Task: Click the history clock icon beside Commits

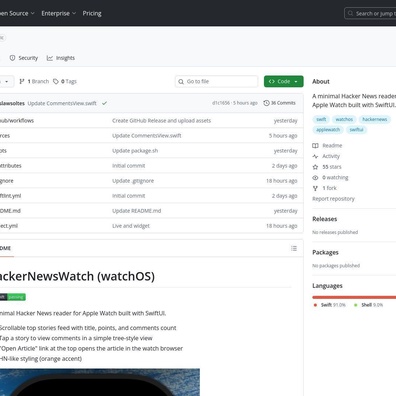Action: point(266,103)
